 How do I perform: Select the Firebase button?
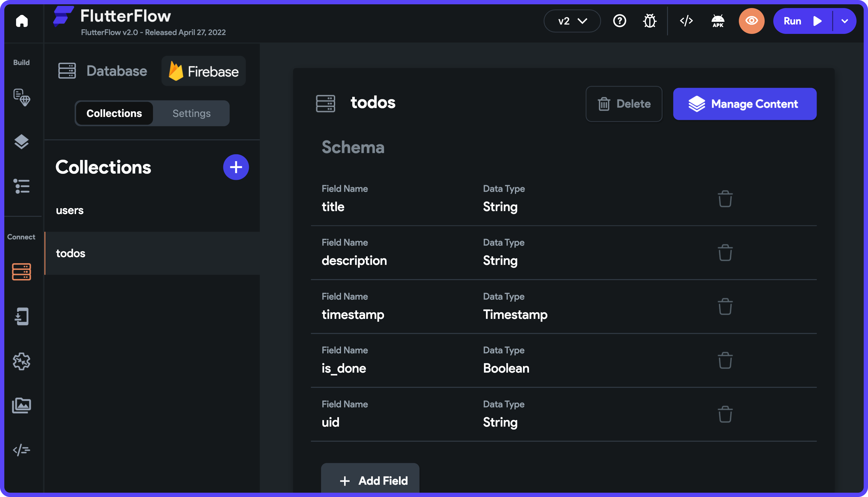(203, 71)
